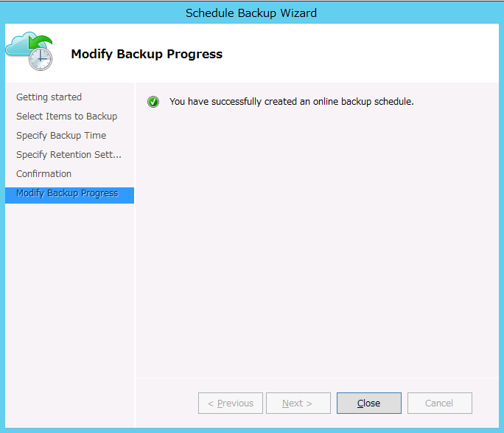This screenshot has height=433, width=504.
Task: Click the green success checkmark icon
Action: pos(153,102)
